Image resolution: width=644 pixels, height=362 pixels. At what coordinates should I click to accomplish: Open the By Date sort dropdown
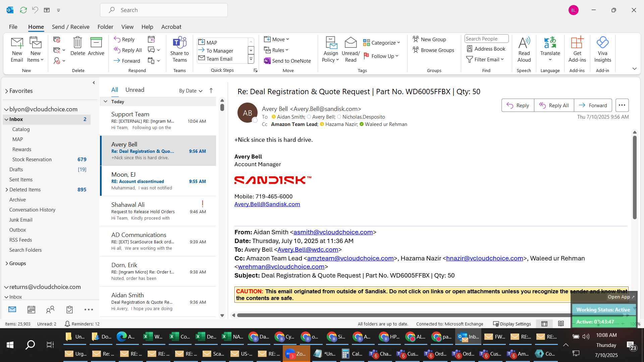click(x=191, y=91)
